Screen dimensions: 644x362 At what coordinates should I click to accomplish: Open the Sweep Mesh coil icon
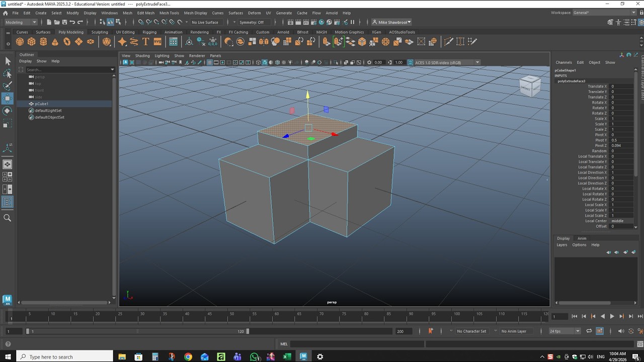[x=134, y=42]
